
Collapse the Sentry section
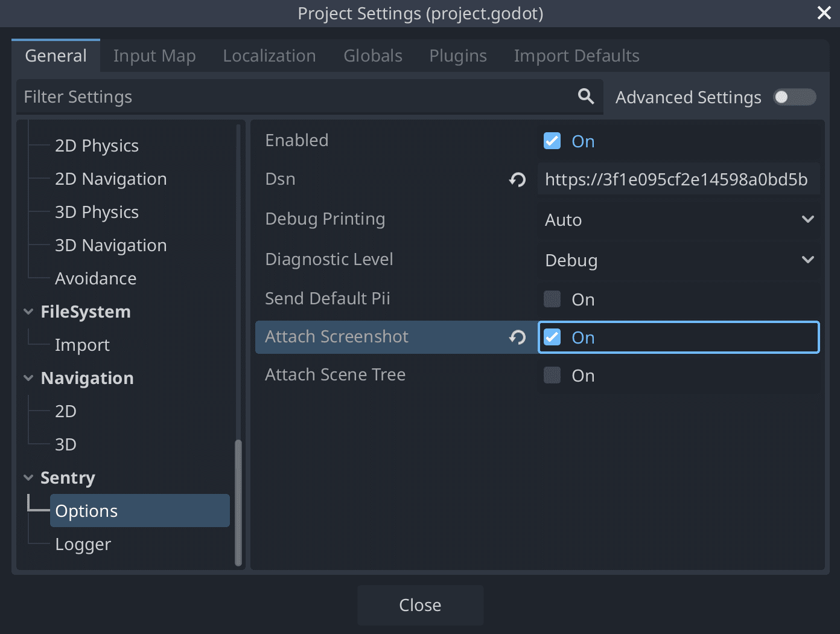[x=28, y=477]
